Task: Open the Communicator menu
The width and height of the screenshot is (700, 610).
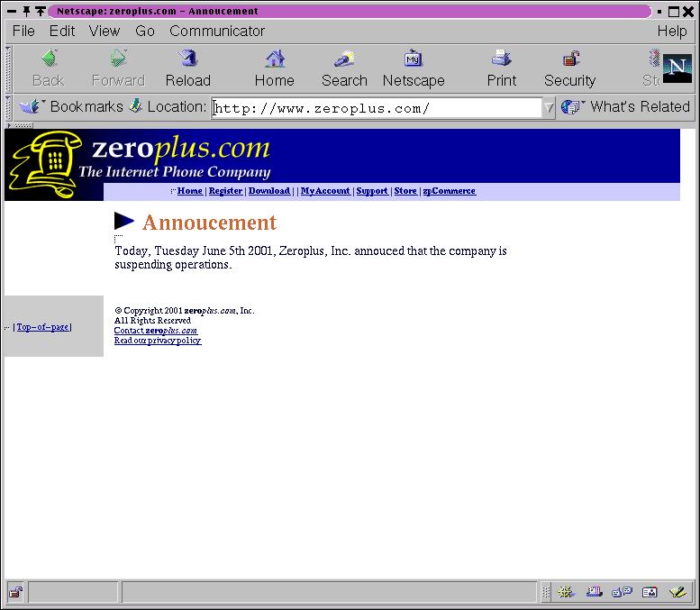Action: point(217,31)
